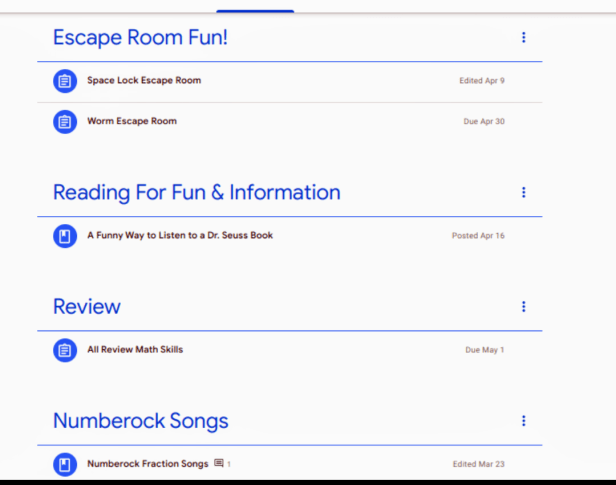Click the Space Lock Escape Room assignment icon
This screenshot has height=485, width=616.
click(x=65, y=81)
